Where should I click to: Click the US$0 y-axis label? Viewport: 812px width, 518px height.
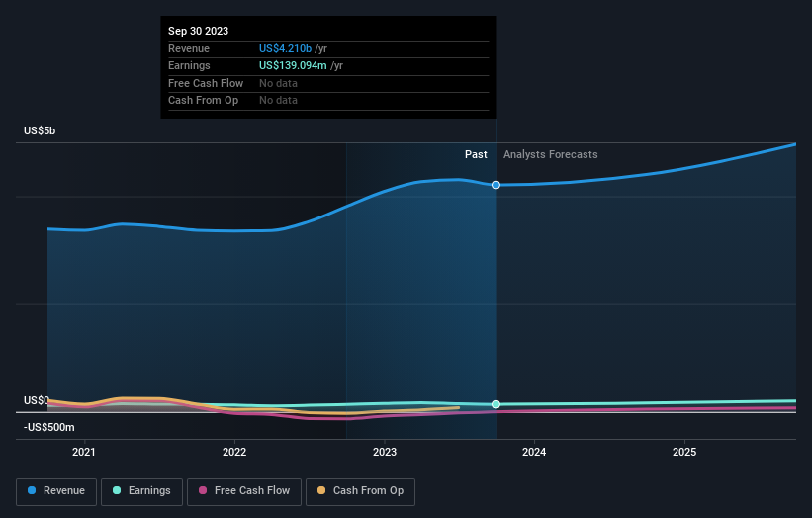coord(37,400)
